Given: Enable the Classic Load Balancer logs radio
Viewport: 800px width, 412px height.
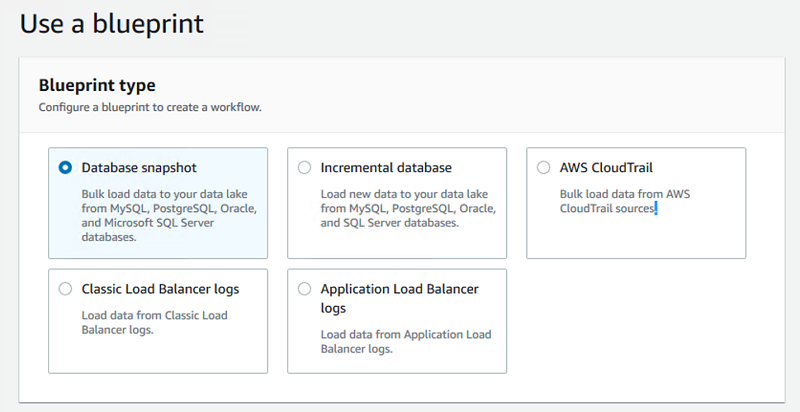Looking at the screenshot, I should [66, 289].
